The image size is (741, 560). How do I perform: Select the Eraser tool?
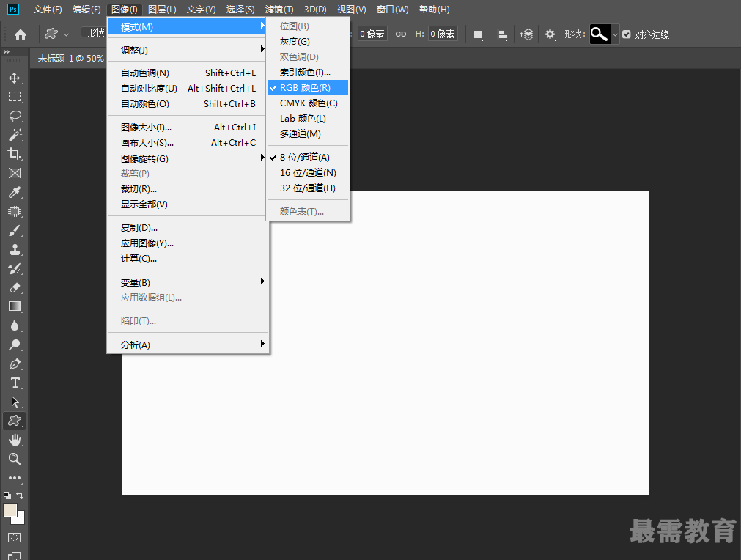click(x=15, y=287)
